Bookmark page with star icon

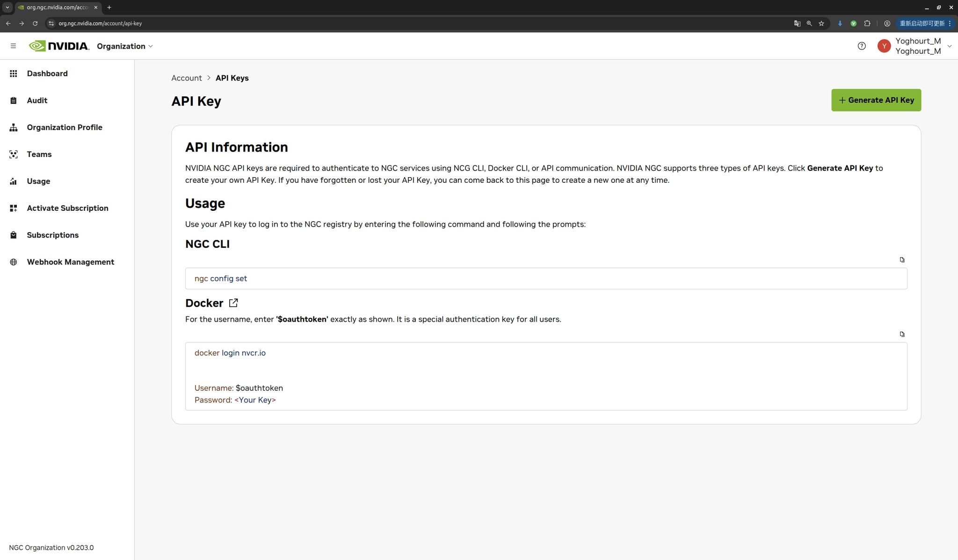pos(821,23)
